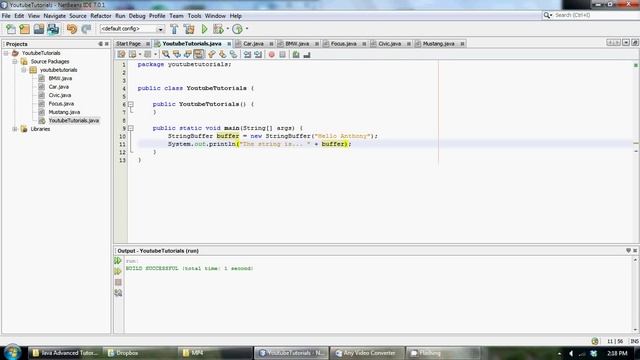640x360 pixels.
Task: Click Previous Bookmark editor icon
Action: click(211, 54)
